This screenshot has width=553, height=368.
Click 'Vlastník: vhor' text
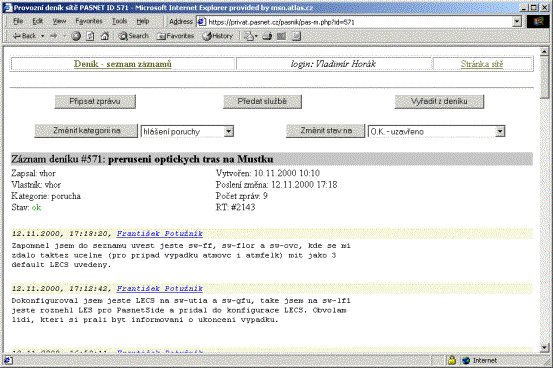36,185
